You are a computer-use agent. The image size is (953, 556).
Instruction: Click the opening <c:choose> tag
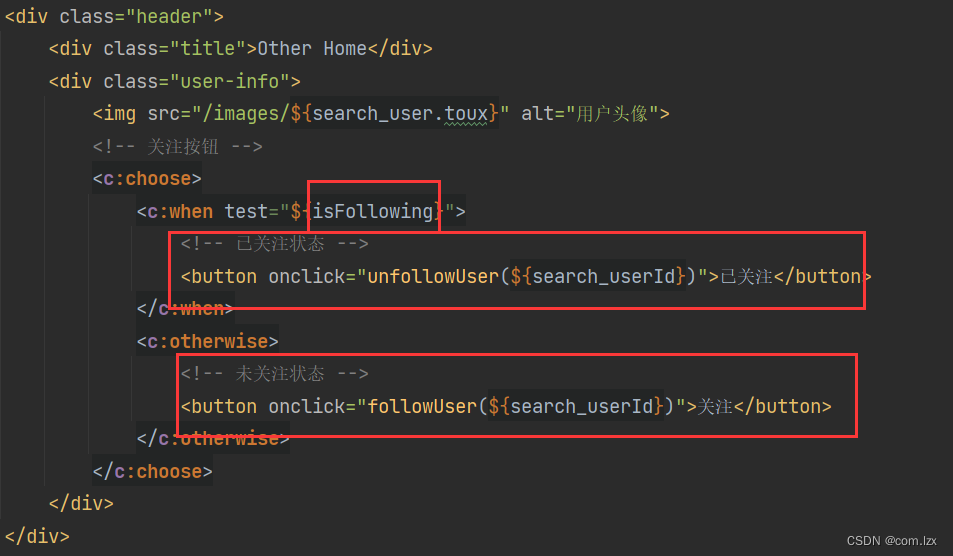[146, 179]
